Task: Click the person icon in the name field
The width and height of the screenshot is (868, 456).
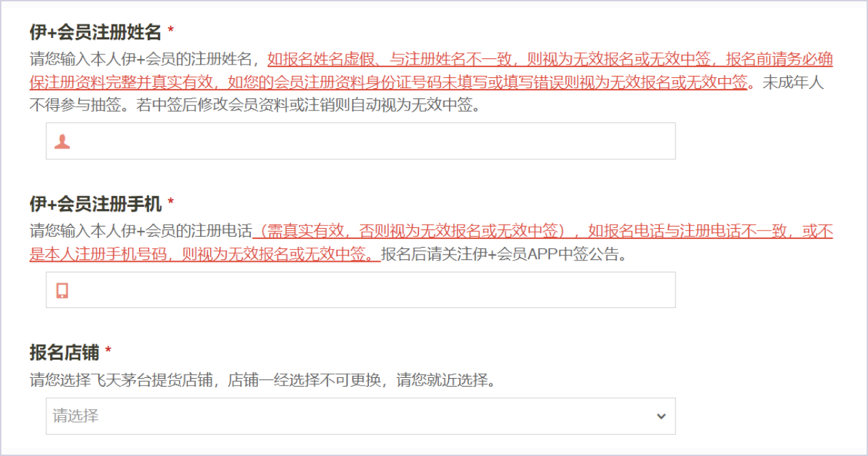Action: point(62,141)
